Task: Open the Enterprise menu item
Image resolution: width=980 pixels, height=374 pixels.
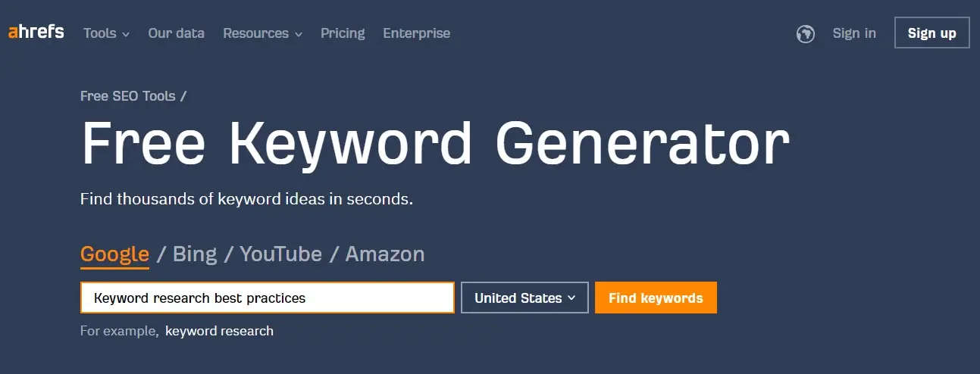Action: (x=416, y=33)
